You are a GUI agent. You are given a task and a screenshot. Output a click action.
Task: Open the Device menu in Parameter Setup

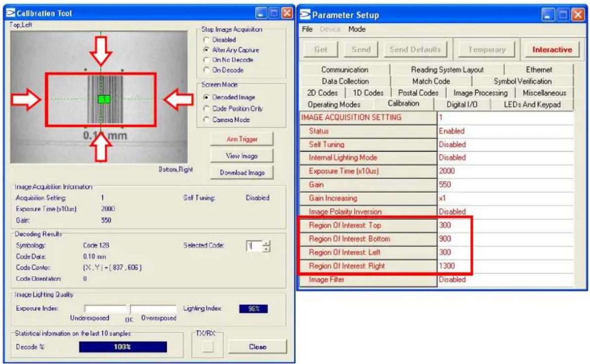(330, 29)
